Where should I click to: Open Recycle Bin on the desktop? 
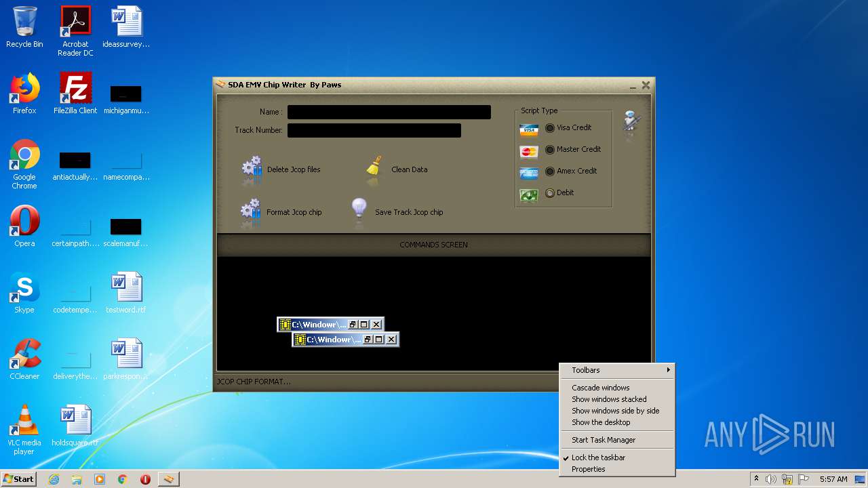pos(24,28)
